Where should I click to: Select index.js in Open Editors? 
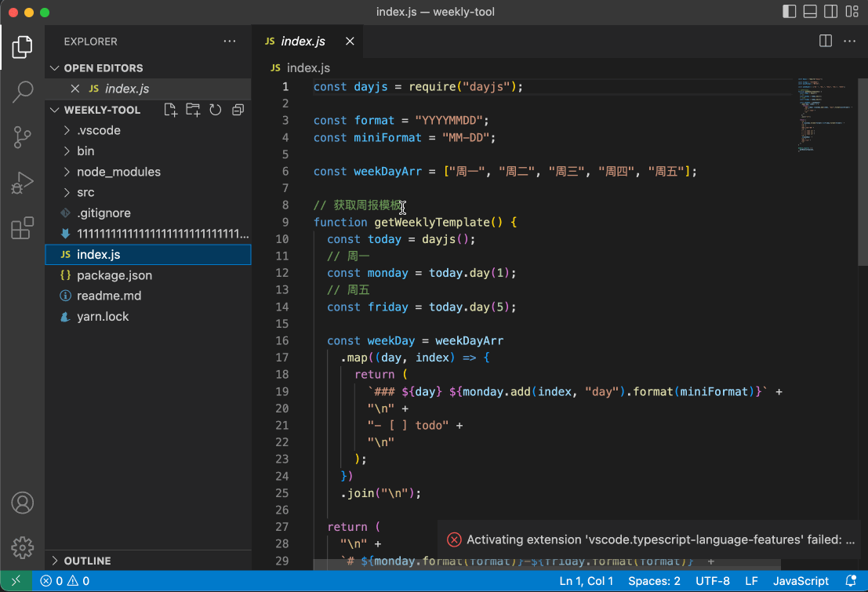148,89
